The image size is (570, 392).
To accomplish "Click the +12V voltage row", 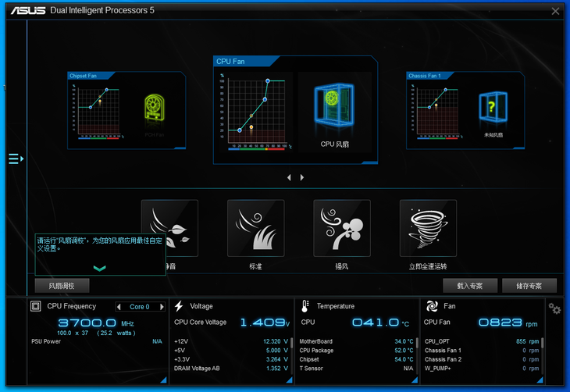I will coord(231,341).
